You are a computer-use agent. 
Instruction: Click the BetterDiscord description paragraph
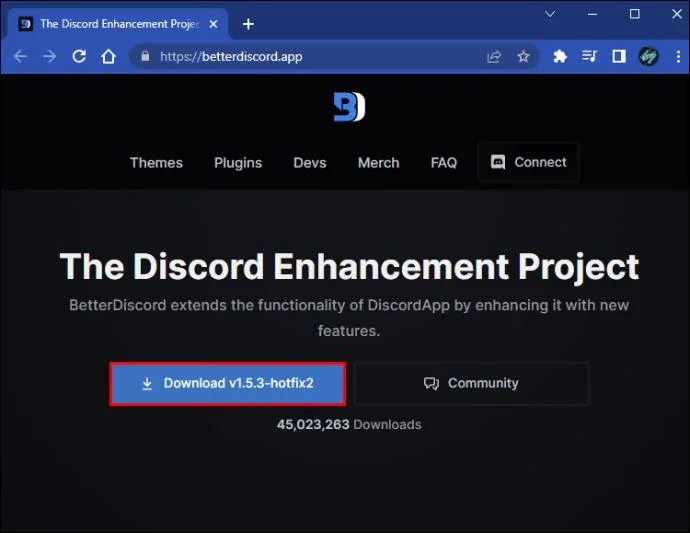pos(349,318)
